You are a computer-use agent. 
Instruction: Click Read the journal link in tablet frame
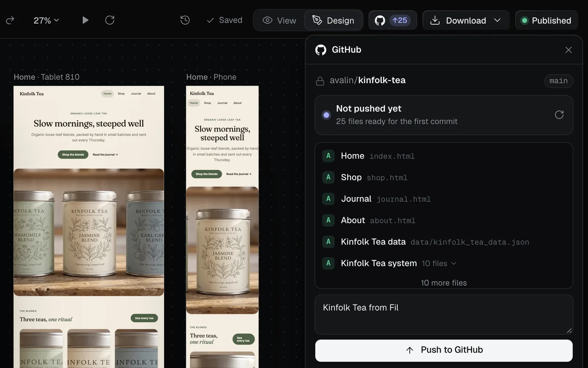tap(105, 155)
